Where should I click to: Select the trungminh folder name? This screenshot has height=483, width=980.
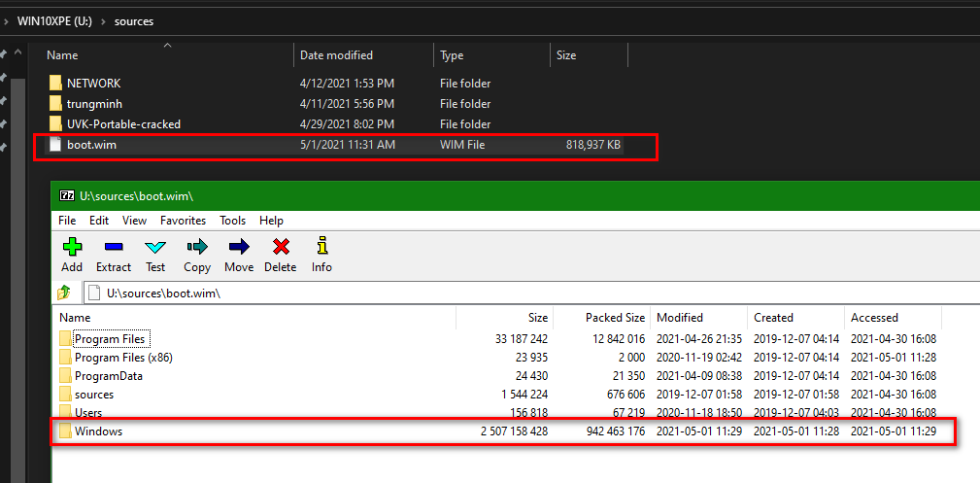point(94,104)
